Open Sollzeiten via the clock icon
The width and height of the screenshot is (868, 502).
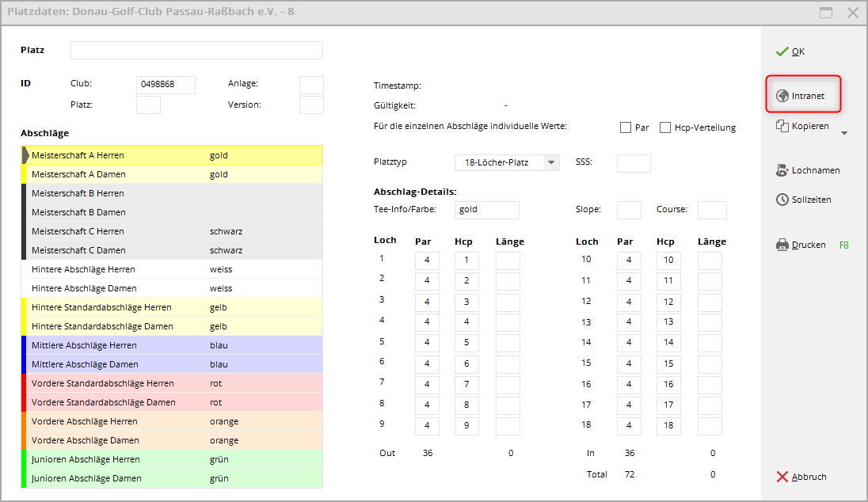click(x=782, y=200)
